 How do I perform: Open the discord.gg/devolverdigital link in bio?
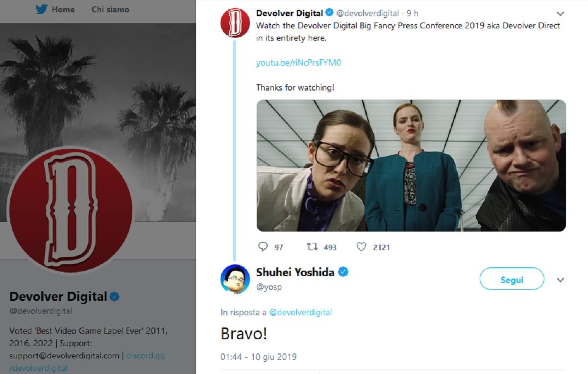[146, 356]
